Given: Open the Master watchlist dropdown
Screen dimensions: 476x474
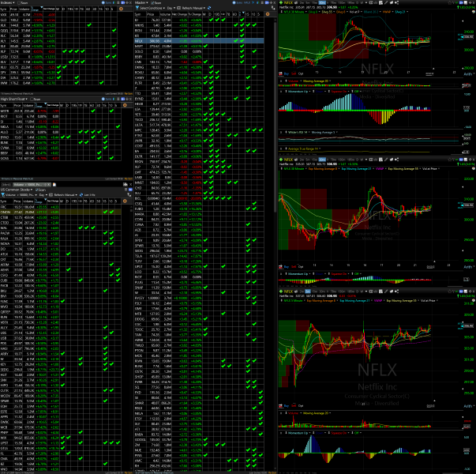Looking at the screenshot, I should pos(141,2).
